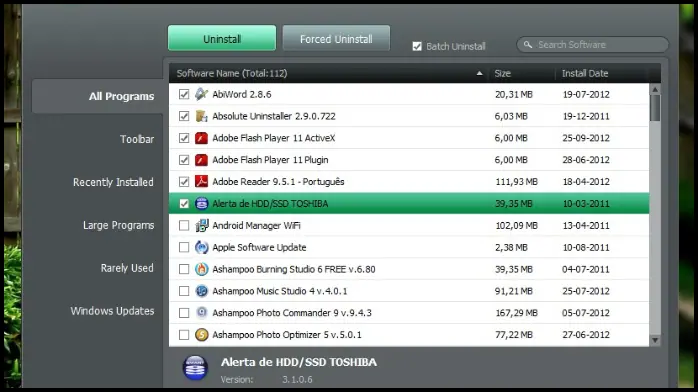Check Ashampoo Photo Optimizer 5 checkbox
This screenshot has width=698, height=392.
(184, 334)
